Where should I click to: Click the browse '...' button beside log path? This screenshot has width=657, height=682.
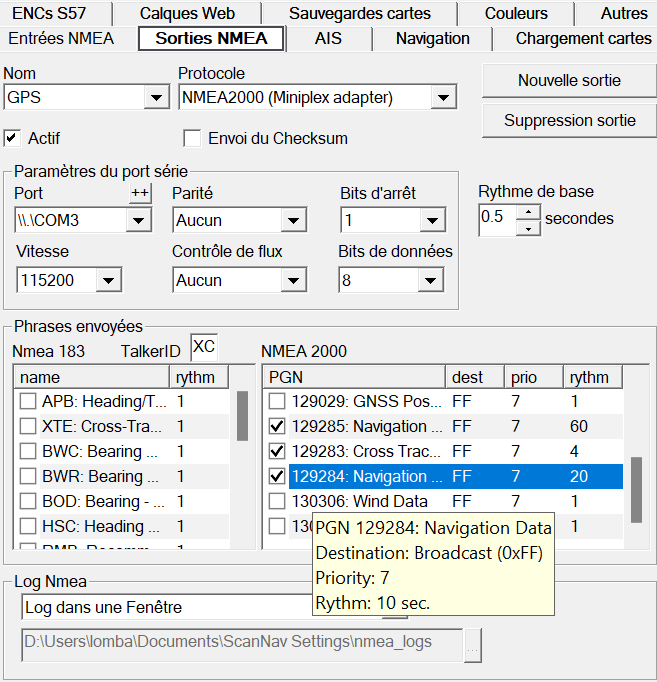coord(472,647)
